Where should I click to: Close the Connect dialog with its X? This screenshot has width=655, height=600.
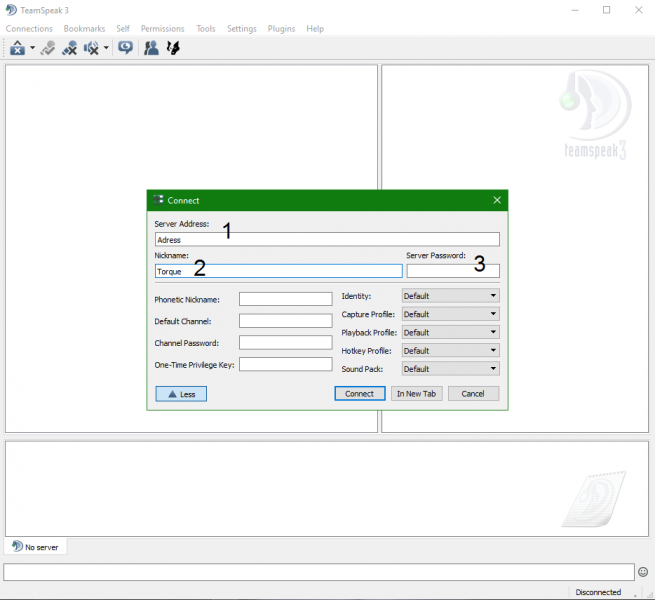[497, 200]
